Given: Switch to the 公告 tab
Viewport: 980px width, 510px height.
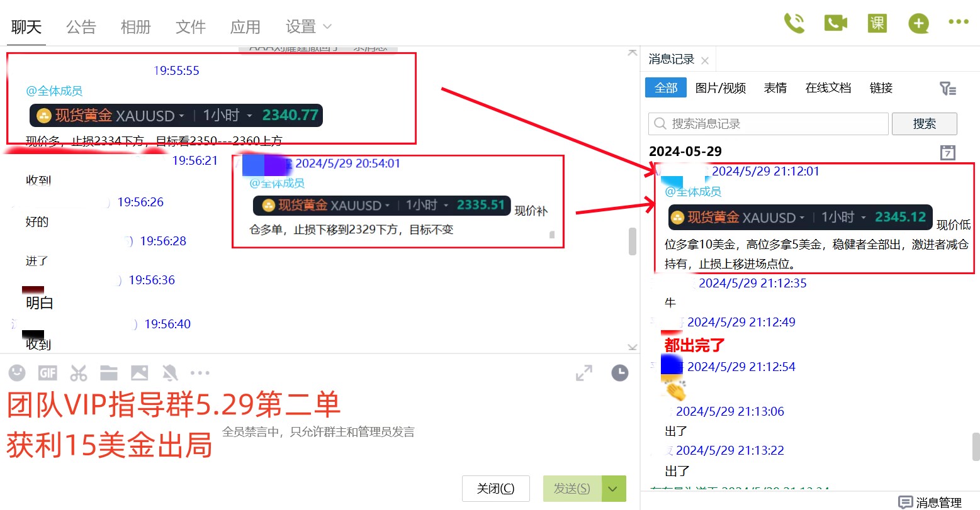Looking at the screenshot, I should (x=81, y=27).
